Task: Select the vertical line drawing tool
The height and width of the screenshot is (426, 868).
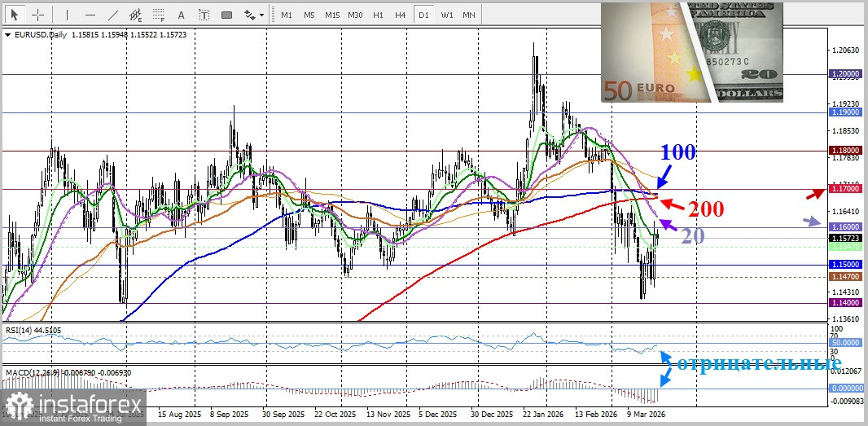Action: coord(67,15)
